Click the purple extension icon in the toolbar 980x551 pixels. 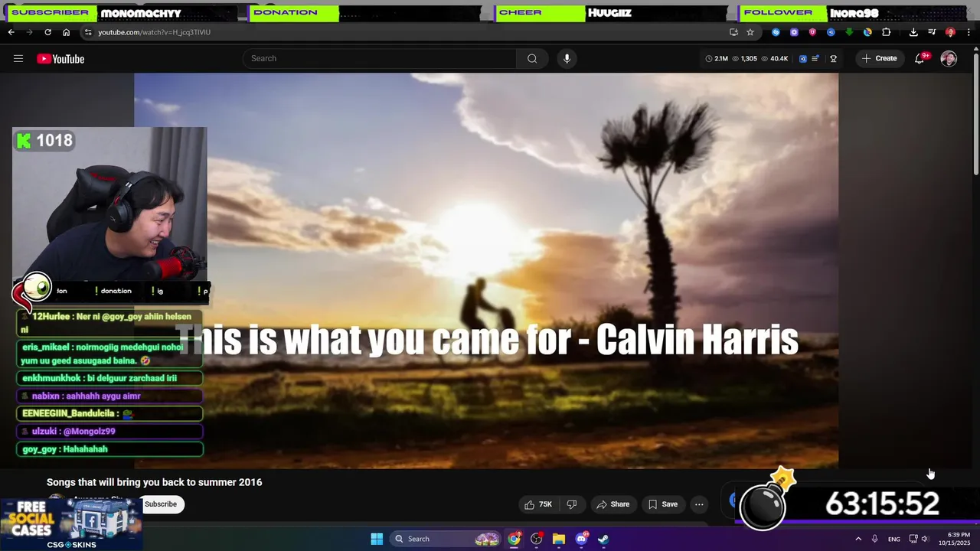click(794, 32)
